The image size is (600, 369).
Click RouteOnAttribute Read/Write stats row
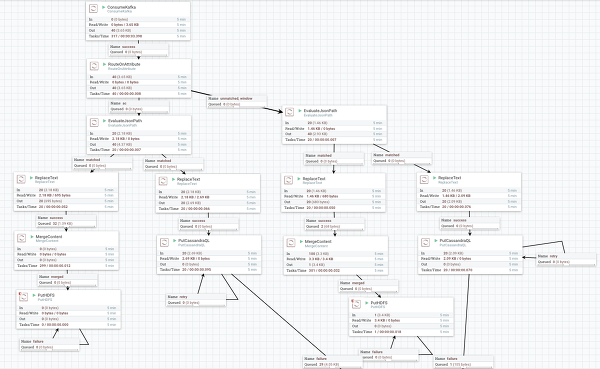tap(139, 82)
